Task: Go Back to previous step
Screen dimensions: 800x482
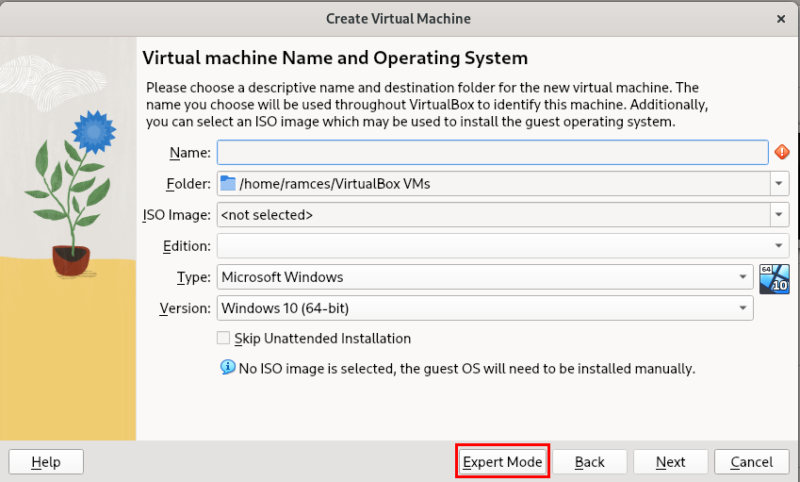Action: click(590, 462)
